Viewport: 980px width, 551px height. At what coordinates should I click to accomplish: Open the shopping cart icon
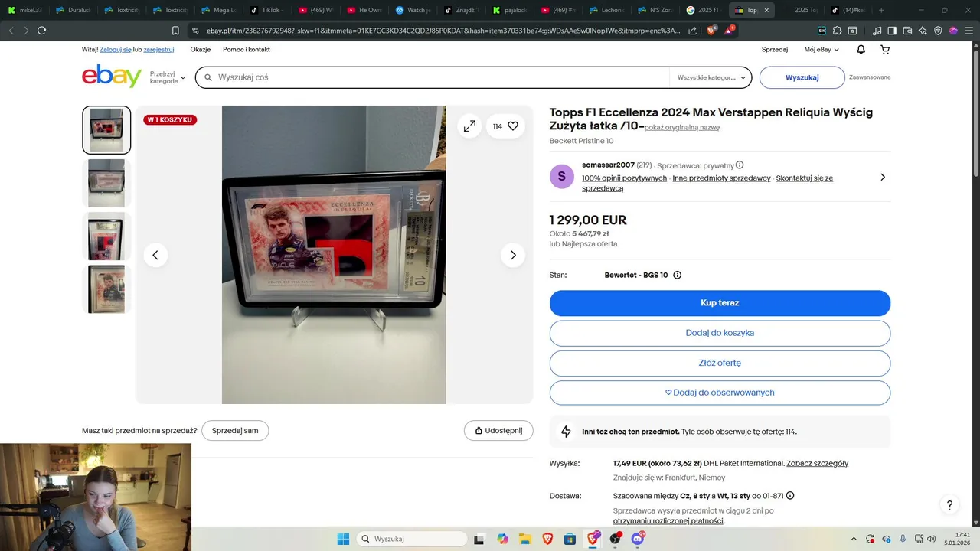tap(885, 49)
